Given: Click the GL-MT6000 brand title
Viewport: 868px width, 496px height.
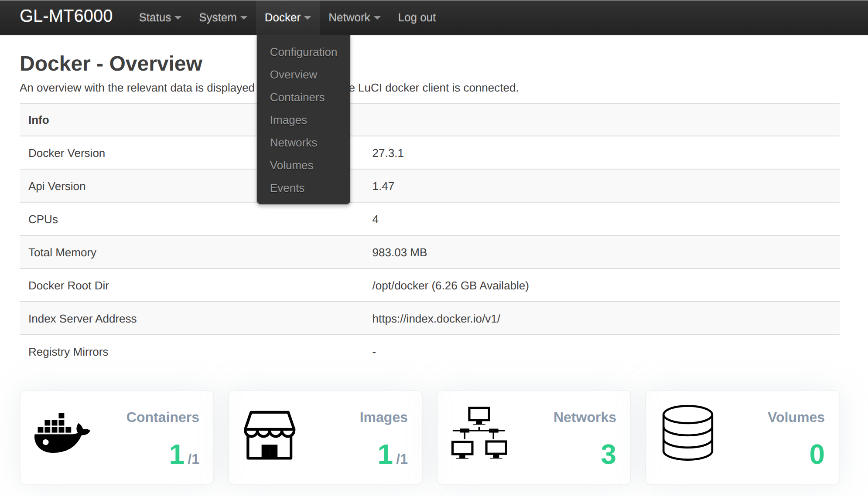Looking at the screenshot, I should click(x=66, y=17).
